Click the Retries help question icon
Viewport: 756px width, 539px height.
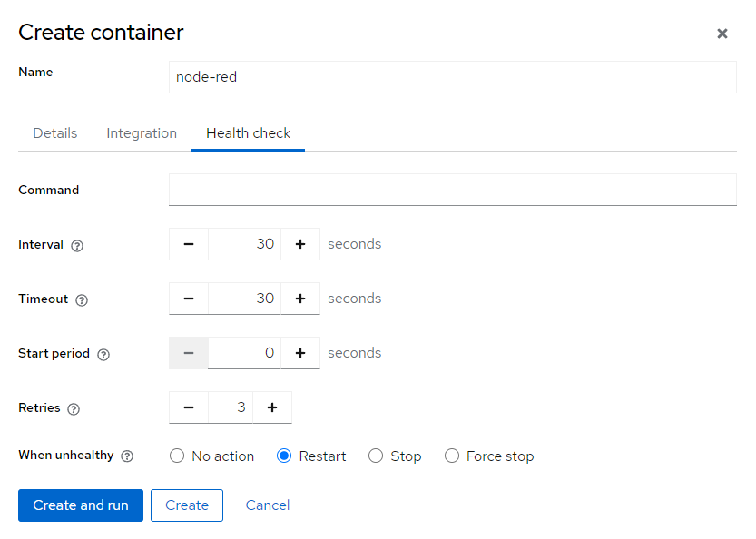(74, 409)
